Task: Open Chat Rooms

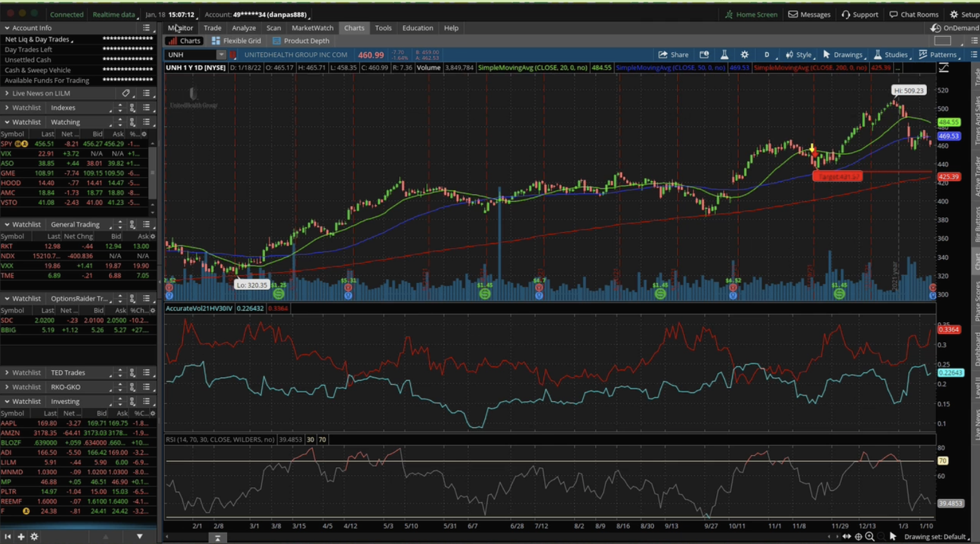Action: pyautogui.click(x=914, y=14)
